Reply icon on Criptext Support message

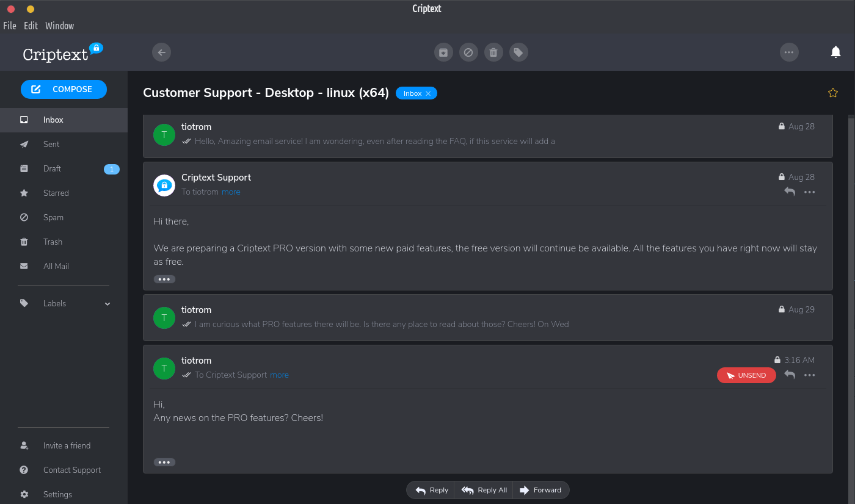[790, 192]
